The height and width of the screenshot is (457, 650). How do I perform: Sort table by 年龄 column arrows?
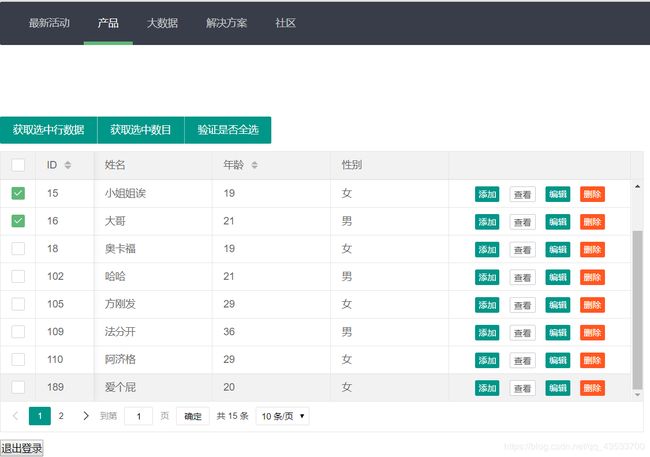pyautogui.click(x=255, y=165)
